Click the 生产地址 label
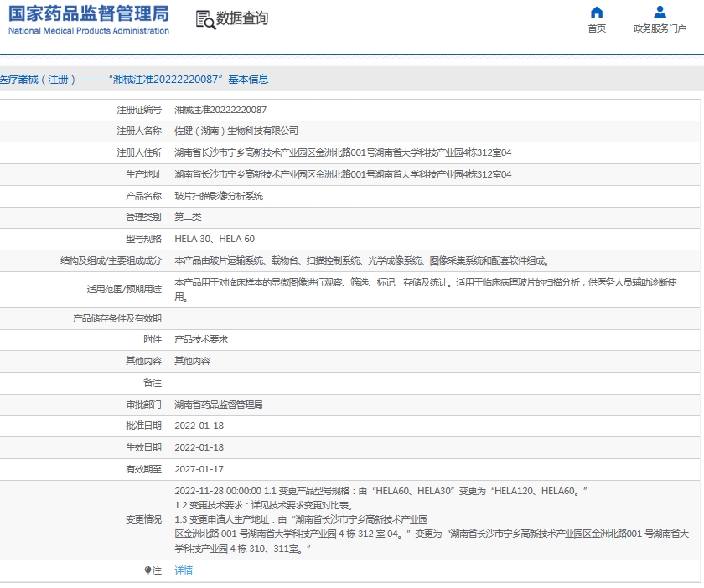 [x=143, y=174]
